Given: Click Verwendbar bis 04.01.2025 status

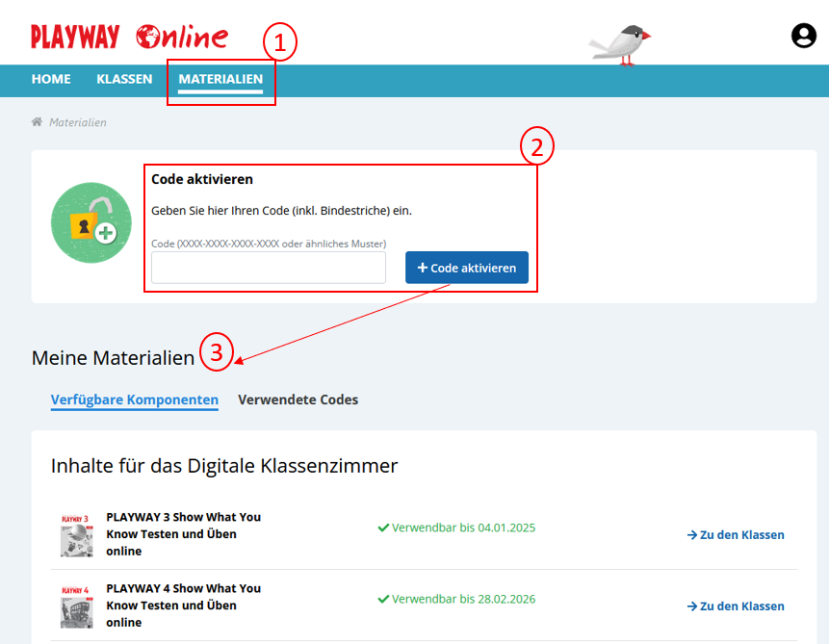Looking at the screenshot, I should tap(456, 528).
